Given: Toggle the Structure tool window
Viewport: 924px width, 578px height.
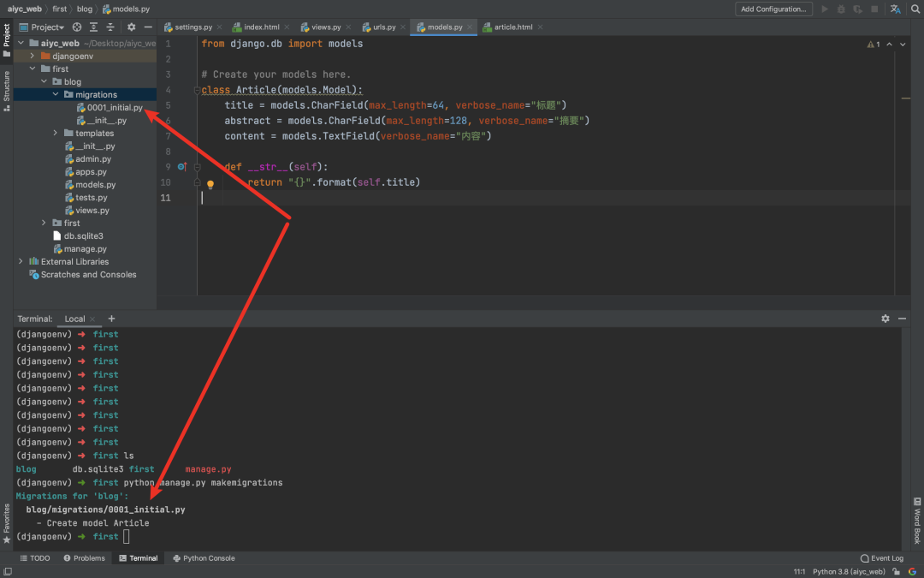Looking at the screenshot, I should pos(6,86).
